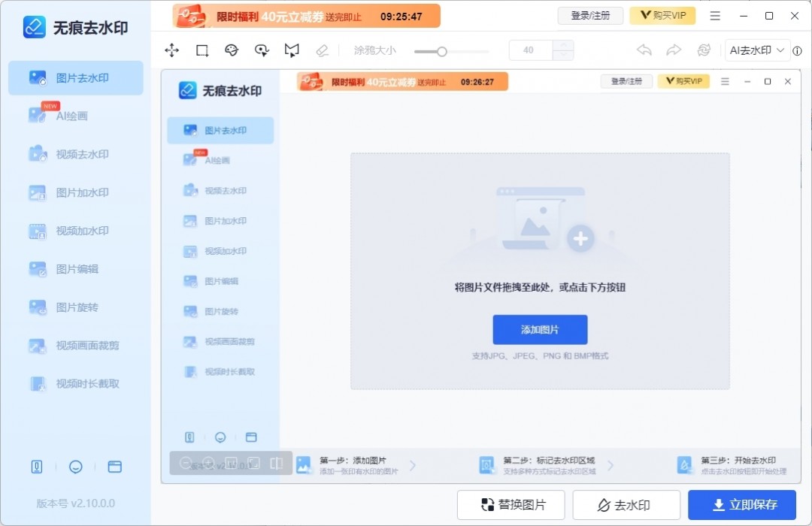Viewport: 812px width, 526px height.
Task: Select the eraser tool
Action: (322, 50)
